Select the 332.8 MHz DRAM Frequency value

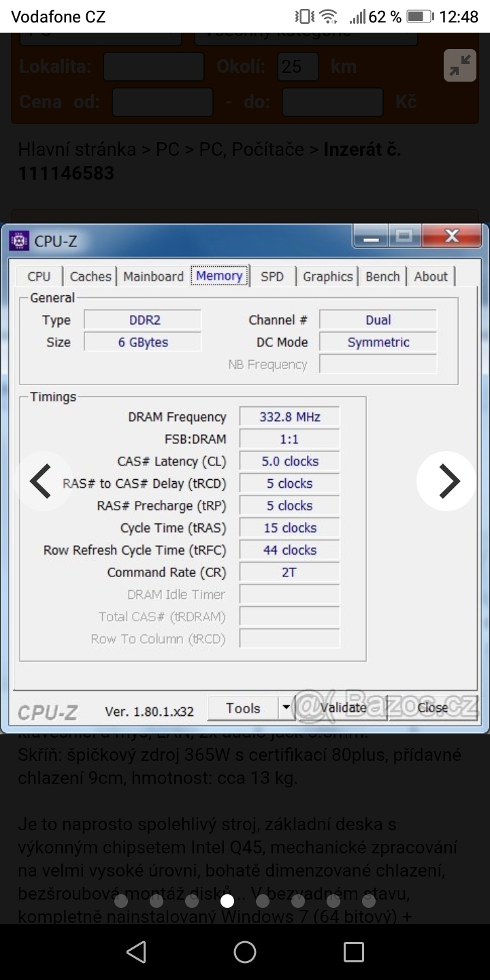pos(289,416)
